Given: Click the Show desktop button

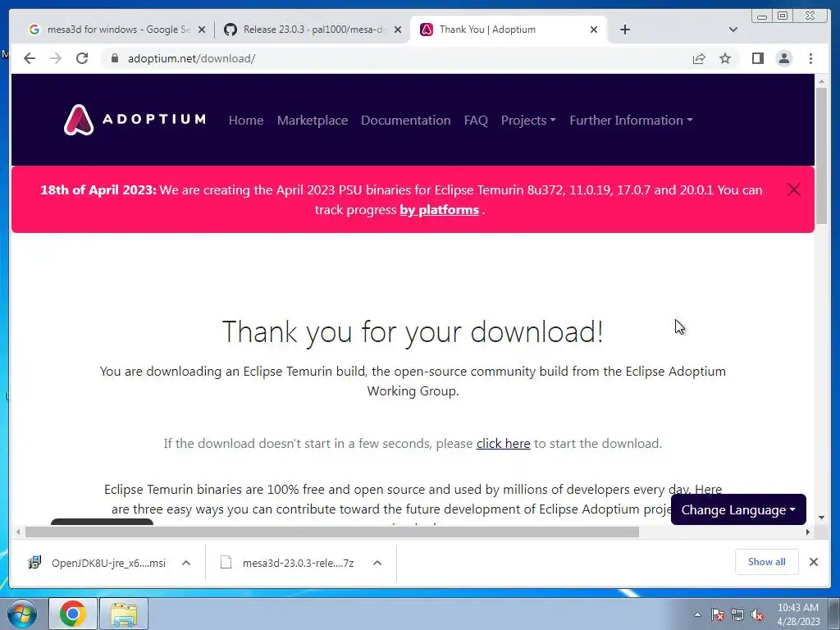Looking at the screenshot, I should point(834,614).
